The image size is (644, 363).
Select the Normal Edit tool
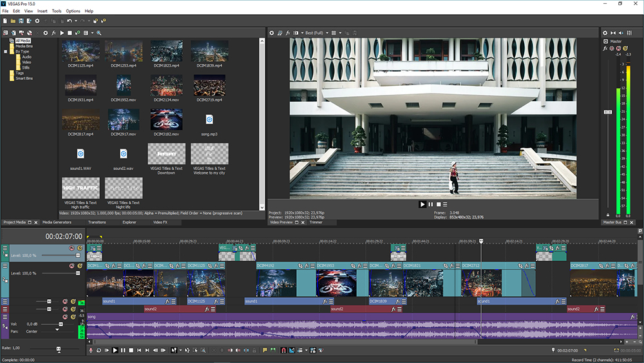tap(174, 350)
